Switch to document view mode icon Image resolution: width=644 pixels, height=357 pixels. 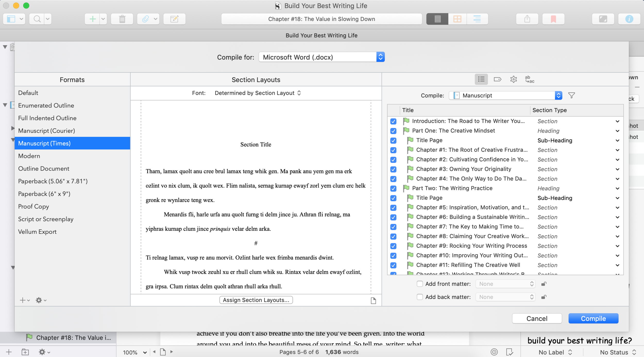coord(437,19)
